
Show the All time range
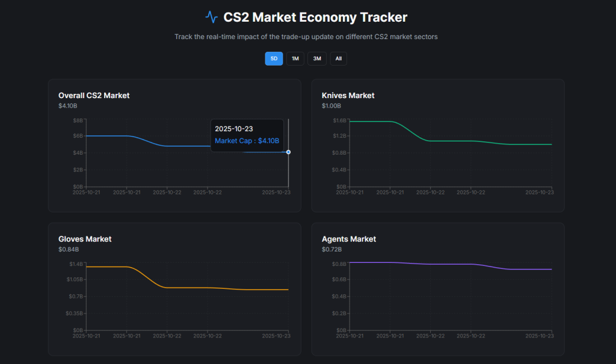pos(339,58)
